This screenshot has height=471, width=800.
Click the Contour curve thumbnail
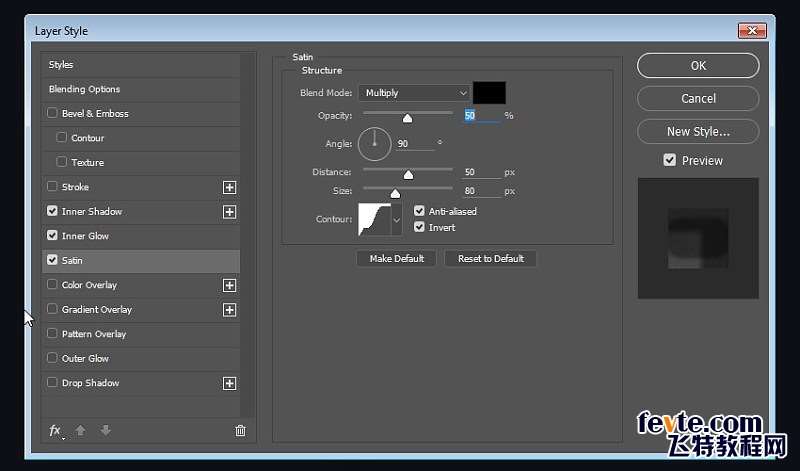pos(374,219)
